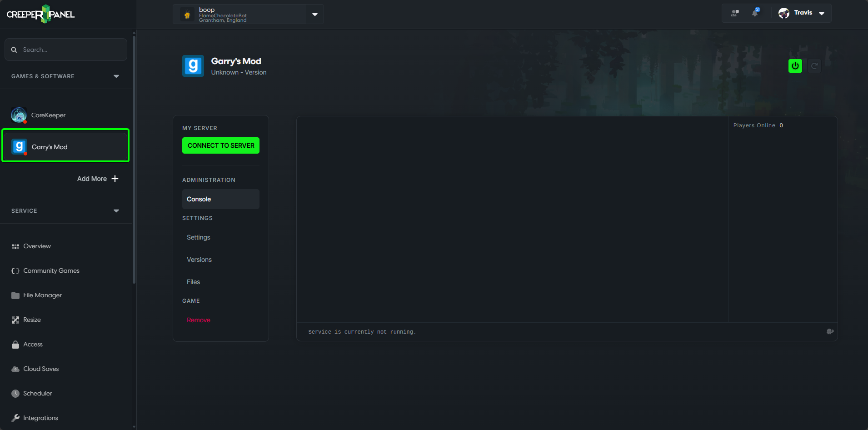Select the Resize icon in the sidebar
Image resolution: width=868 pixels, height=430 pixels.
pyautogui.click(x=15, y=320)
